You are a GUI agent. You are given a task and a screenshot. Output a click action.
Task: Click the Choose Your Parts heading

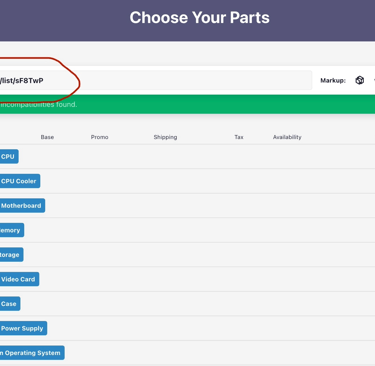(x=199, y=18)
